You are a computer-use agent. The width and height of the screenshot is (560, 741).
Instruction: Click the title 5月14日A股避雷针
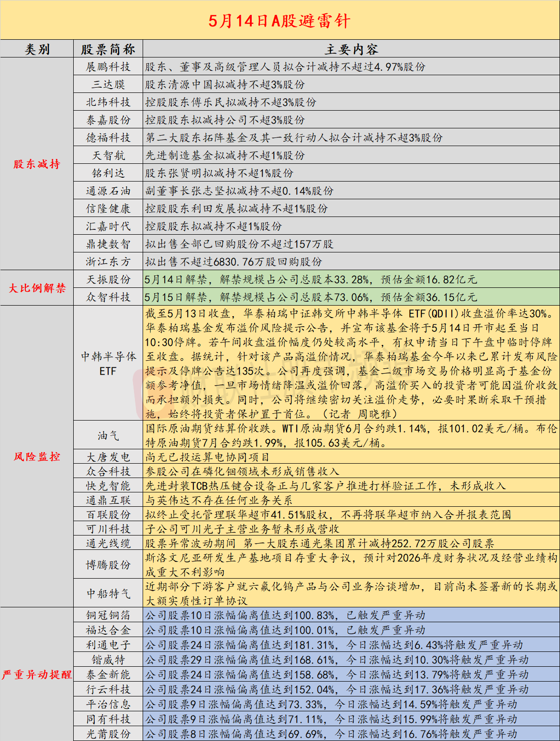click(x=280, y=21)
